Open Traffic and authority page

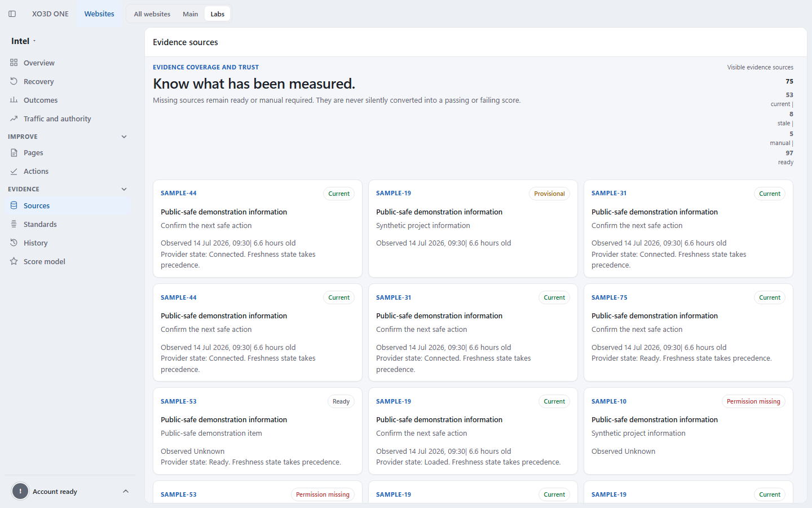point(68,119)
